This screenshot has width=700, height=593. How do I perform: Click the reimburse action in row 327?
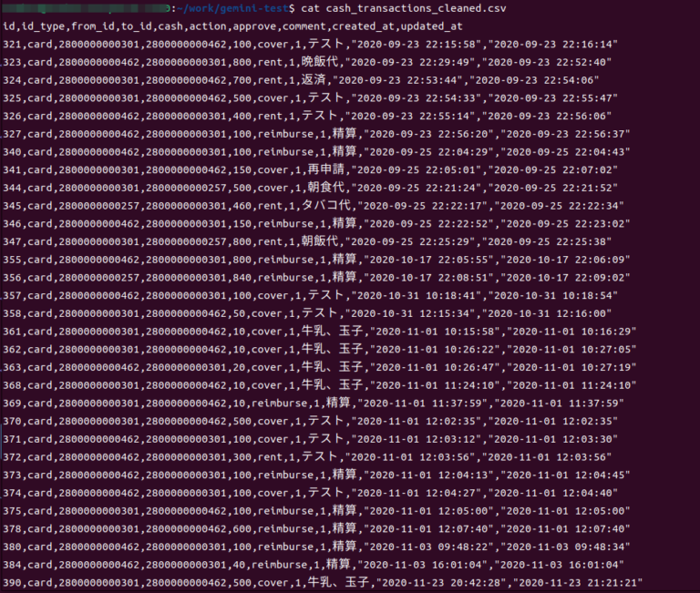coord(285,134)
